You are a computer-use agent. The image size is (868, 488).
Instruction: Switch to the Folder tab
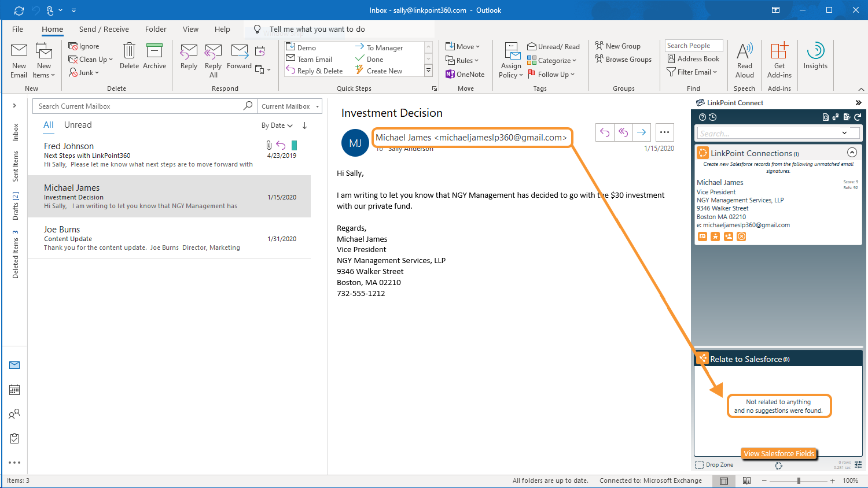pyautogui.click(x=156, y=29)
